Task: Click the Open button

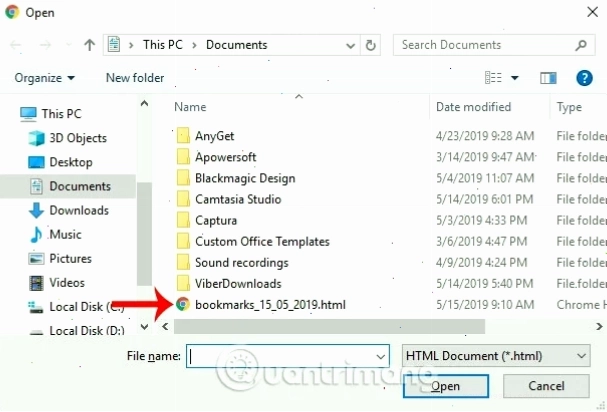Action: pos(446,386)
